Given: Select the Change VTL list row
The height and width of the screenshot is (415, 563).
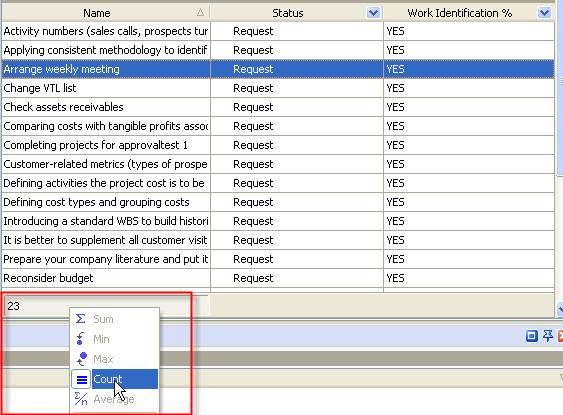Looking at the screenshot, I should [278, 88].
